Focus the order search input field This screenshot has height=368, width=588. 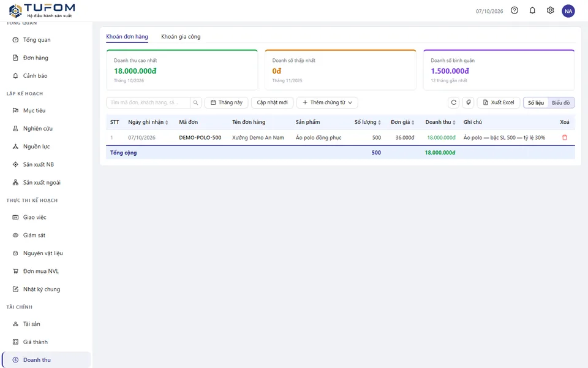pos(148,102)
